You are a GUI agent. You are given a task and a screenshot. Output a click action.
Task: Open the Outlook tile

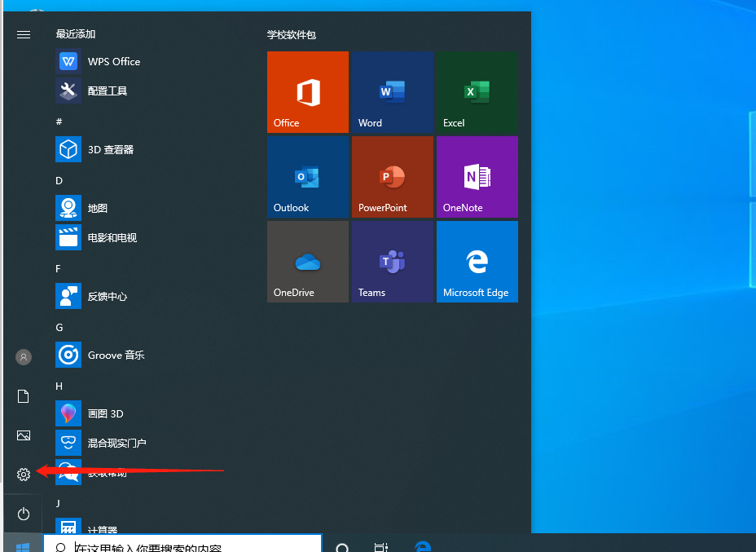pyautogui.click(x=307, y=177)
